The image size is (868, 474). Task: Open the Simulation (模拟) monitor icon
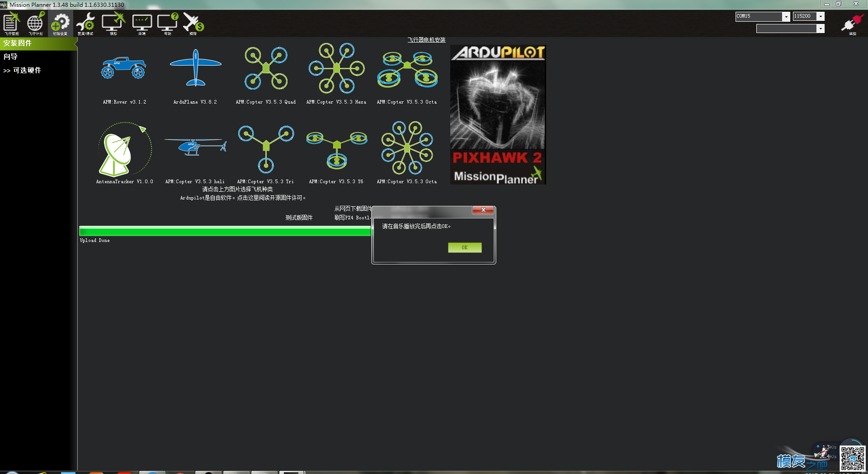pos(113,24)
